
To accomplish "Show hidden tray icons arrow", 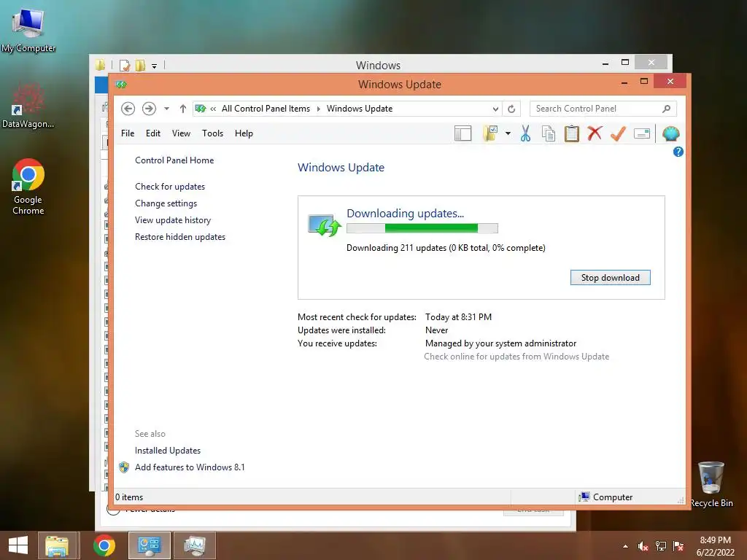I will coord(625,546).
